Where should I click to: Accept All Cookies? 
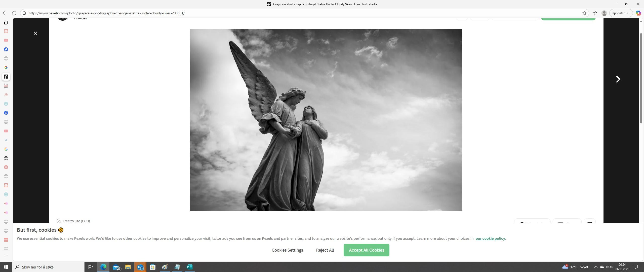366,250
